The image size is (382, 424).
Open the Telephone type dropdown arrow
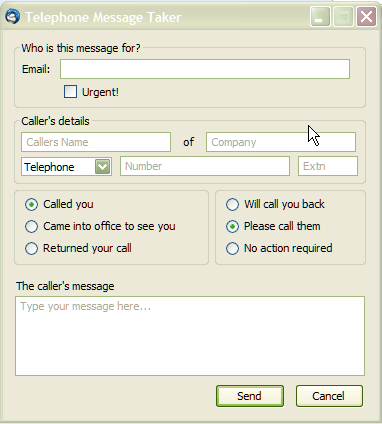(x=103, y=166)
